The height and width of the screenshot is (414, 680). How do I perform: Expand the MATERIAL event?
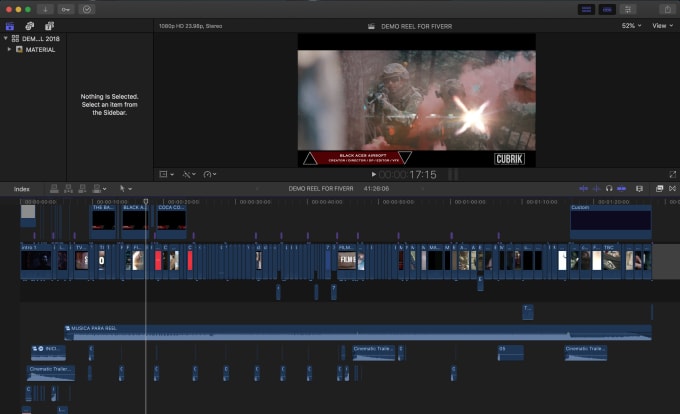pos(9,49)
